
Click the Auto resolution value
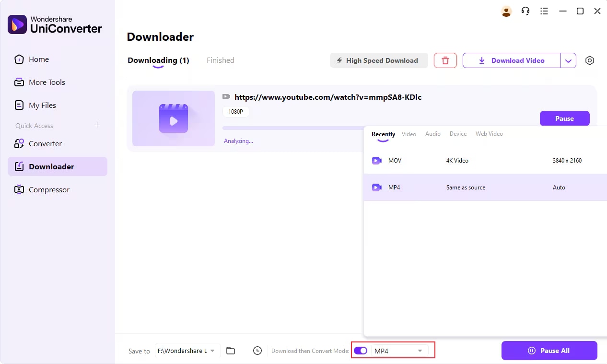pos(559,188)
